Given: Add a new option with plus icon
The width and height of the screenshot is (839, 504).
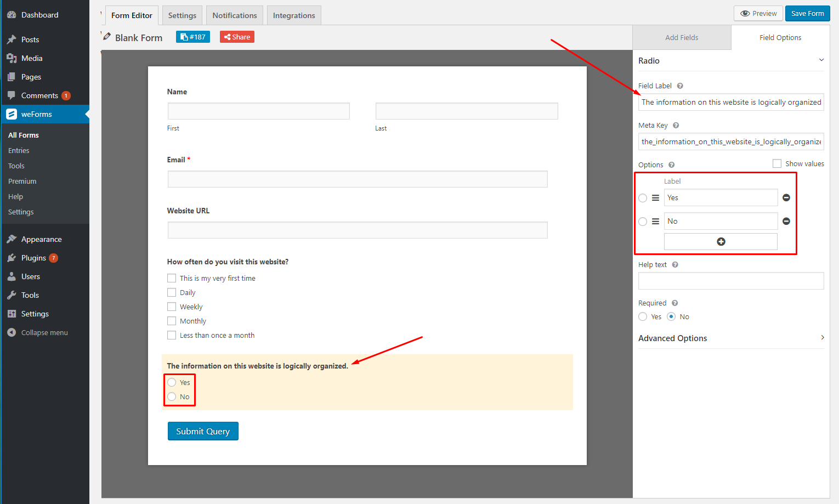Looking at the screenshot, I should pos(721,241).
